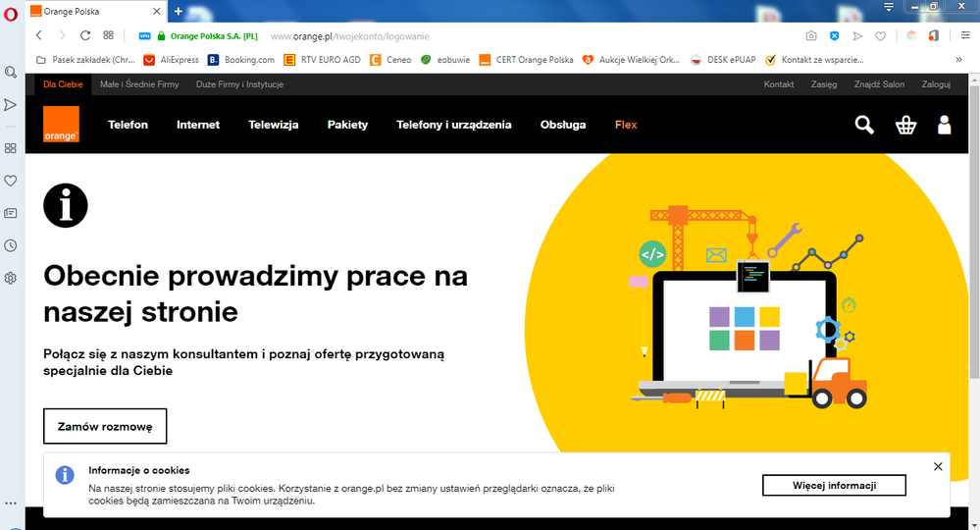Open the Zasięg link

pyautogui.click(x=824, y=84)
